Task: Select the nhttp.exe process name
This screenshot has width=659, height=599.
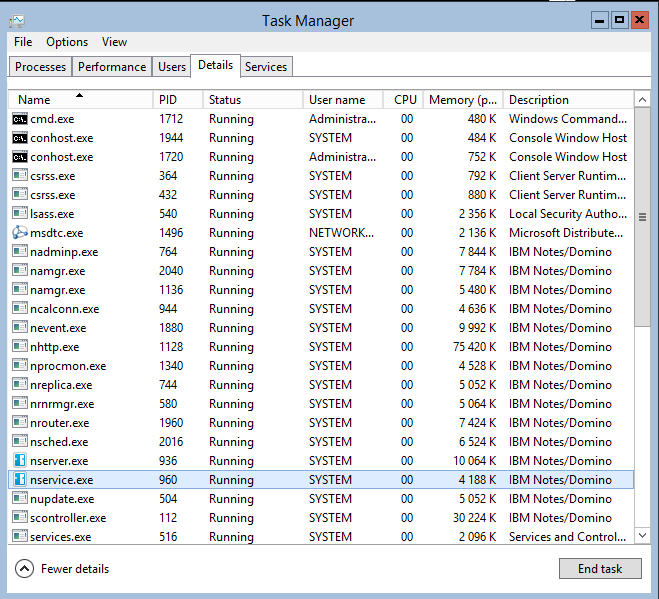Action: [55, 347]
